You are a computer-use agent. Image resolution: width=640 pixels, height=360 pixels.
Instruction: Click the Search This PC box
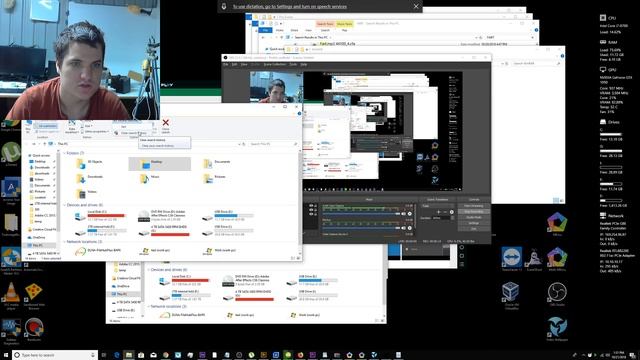(273, 144)
